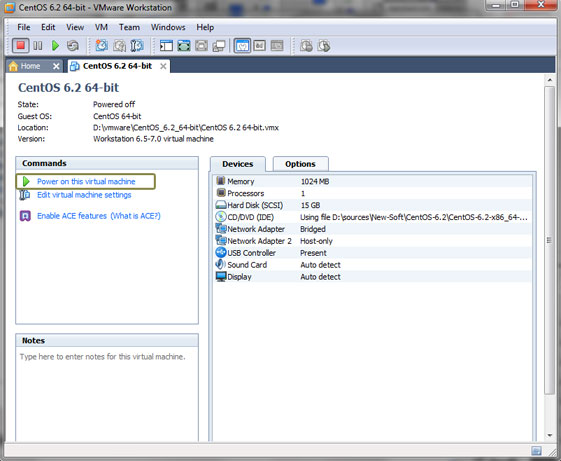Image resolution: width=561 pixels, height=461 pixels.
Task: Open the View menu
Action: (75, 27)
